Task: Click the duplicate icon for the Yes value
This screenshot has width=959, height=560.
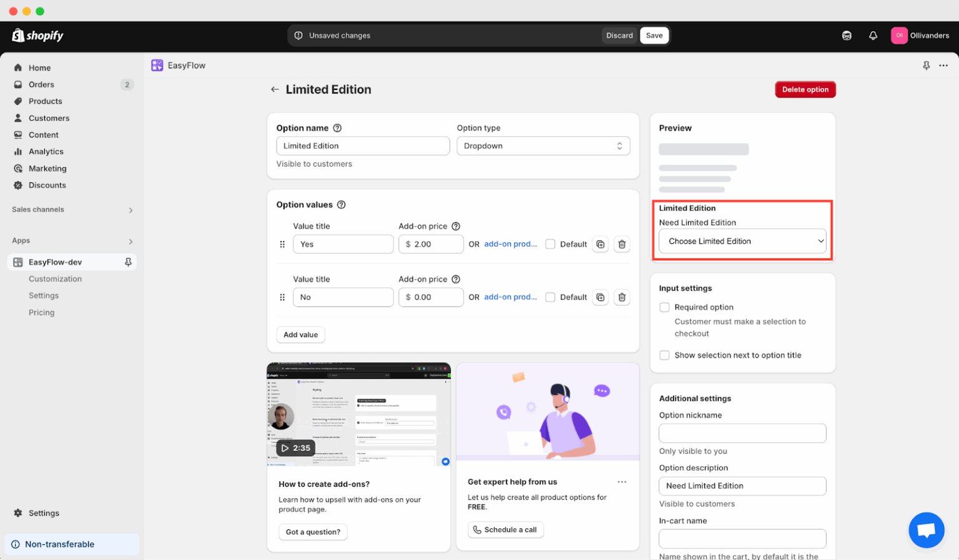Action: click(600, 244)
